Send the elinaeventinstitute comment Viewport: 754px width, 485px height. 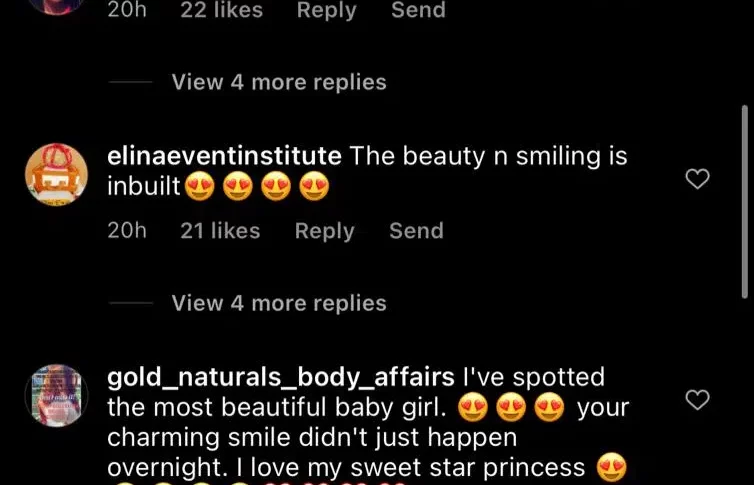(416, 231)
